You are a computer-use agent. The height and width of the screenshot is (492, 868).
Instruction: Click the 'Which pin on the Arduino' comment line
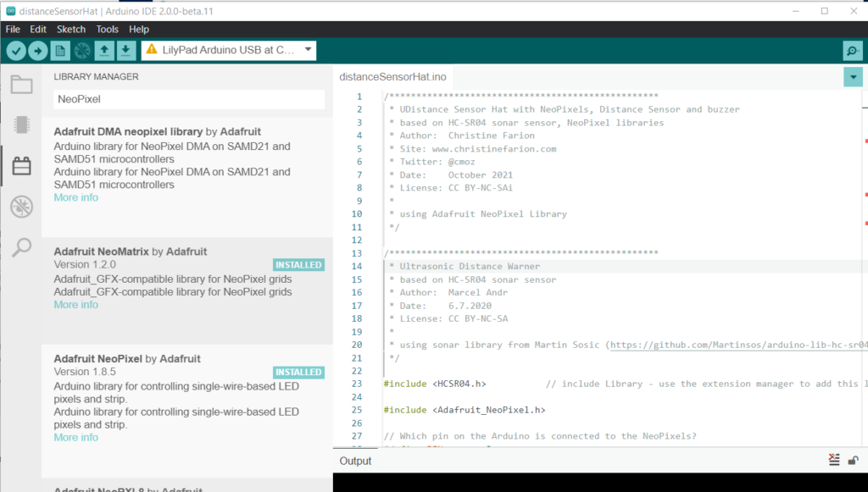click(x=540, y=436)
